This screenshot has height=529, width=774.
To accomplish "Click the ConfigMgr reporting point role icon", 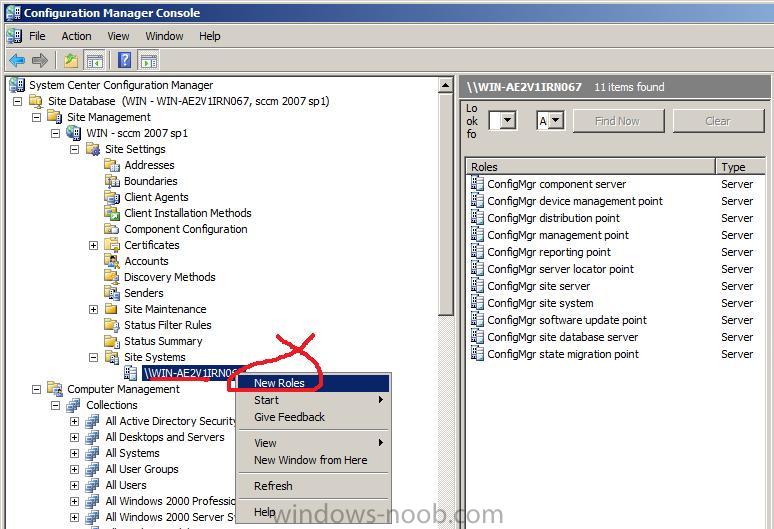I will [477, 252].
